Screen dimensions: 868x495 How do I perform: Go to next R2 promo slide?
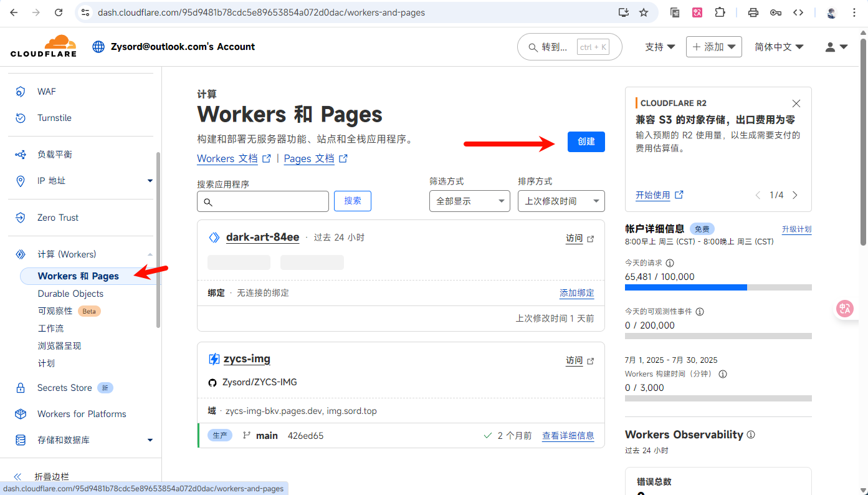(x=795, y=195)
